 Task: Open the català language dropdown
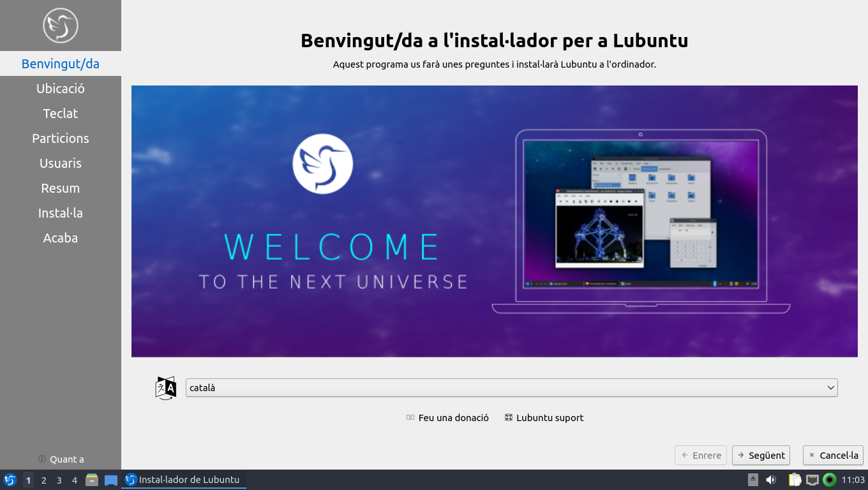click(511, 388)
